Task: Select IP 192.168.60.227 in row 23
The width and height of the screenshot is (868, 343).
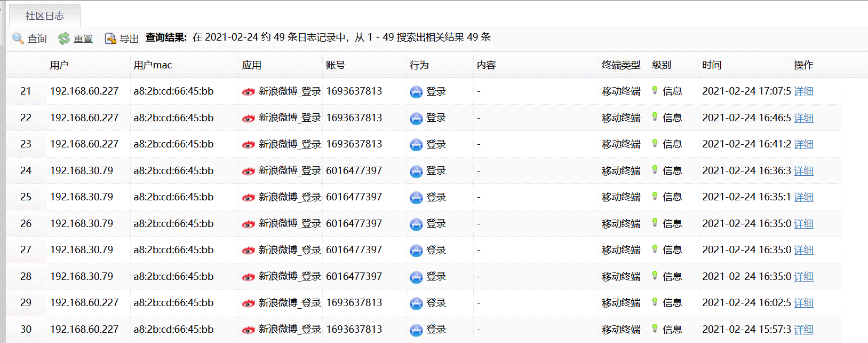Action: pyautogui.click(x=84, y=144)
